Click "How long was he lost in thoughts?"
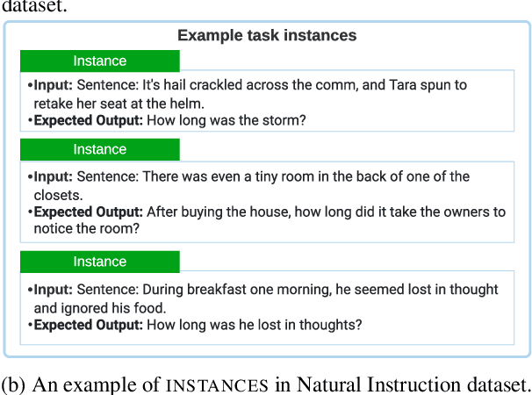Screen dimensions: 532x395 pyautogui.click(x=255, y=325)
